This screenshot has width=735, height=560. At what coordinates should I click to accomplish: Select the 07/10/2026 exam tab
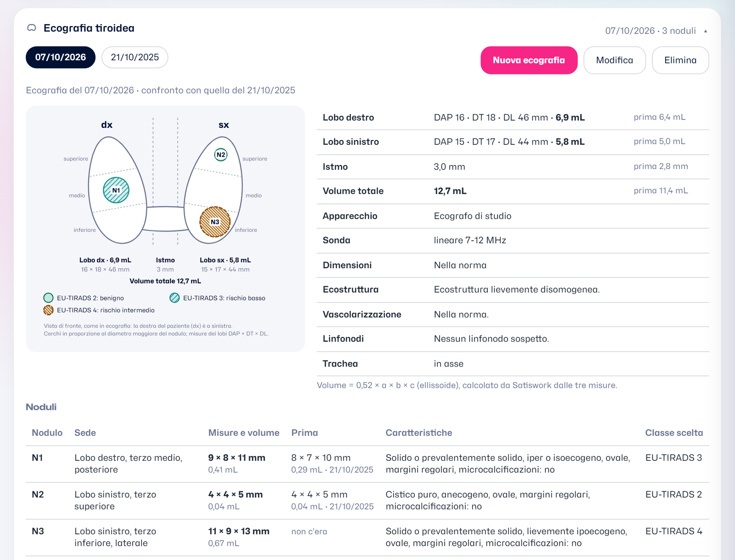pos(61,57)
